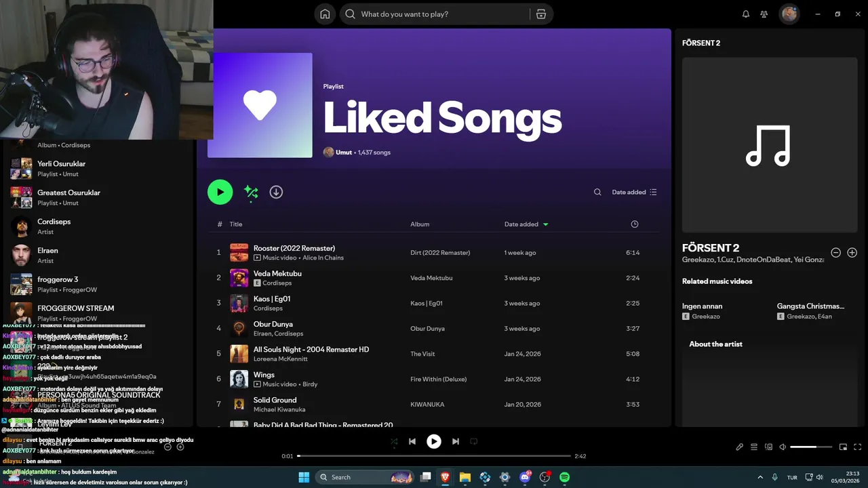Select the Obur Dunya track row title
The width and height of the screenshot is (868, 488).
click(273, 324)
